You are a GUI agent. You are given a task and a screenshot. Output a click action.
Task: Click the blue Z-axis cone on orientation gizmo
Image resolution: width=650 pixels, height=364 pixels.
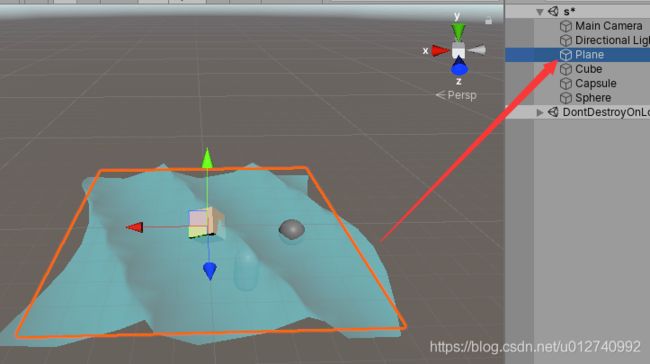(x=459, y=67)
